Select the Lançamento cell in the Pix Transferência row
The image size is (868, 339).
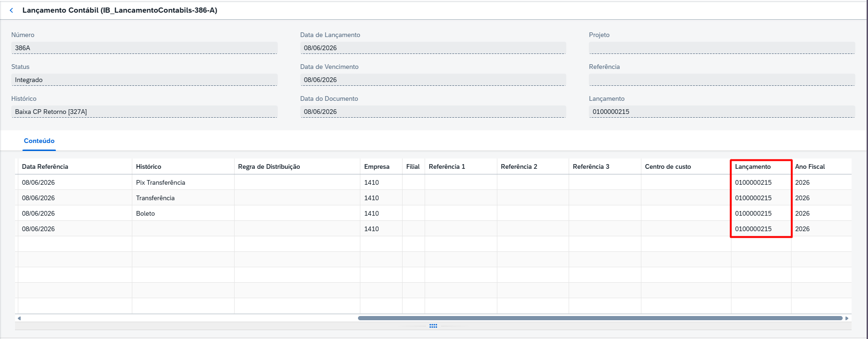click(761, 182)
